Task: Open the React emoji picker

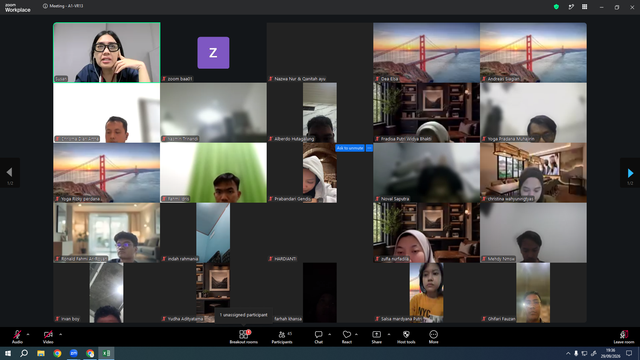Action: tap(347, 337)
